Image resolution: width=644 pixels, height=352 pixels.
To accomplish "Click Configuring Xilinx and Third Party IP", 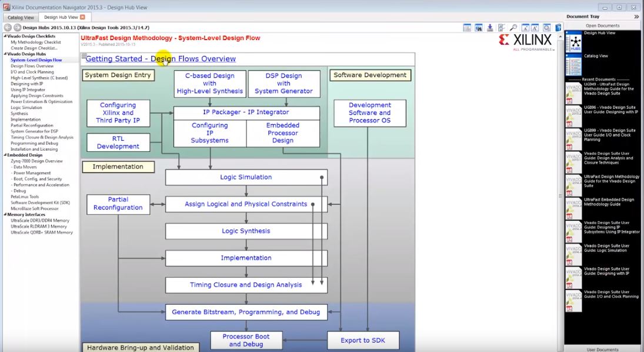I will pos(118,112).
